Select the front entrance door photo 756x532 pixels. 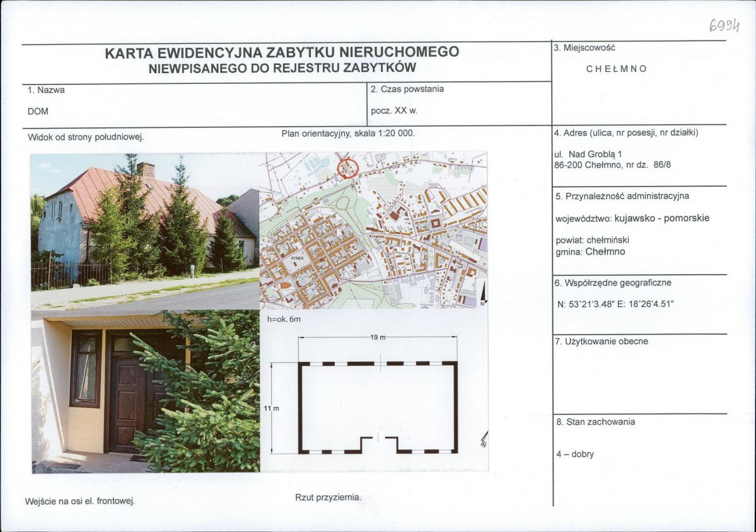click(146, 392)
